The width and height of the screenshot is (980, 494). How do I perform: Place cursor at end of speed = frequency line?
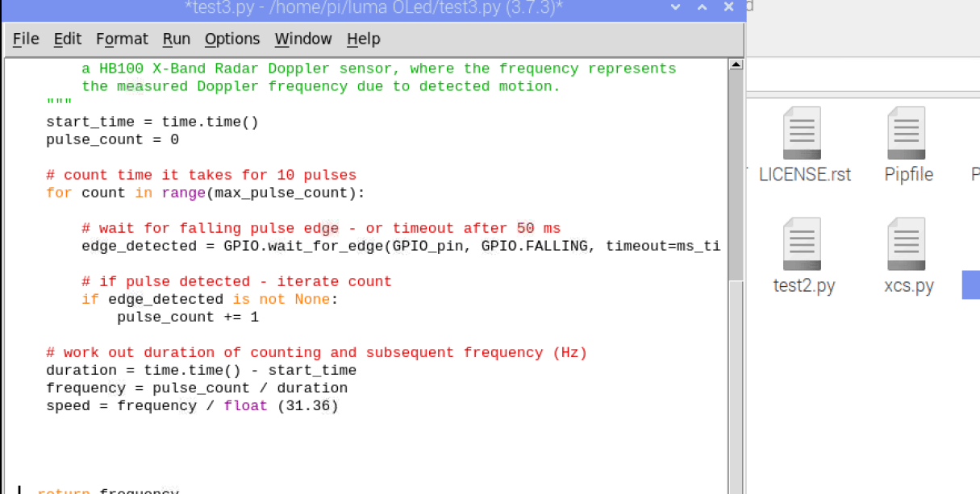pos(340,405)
